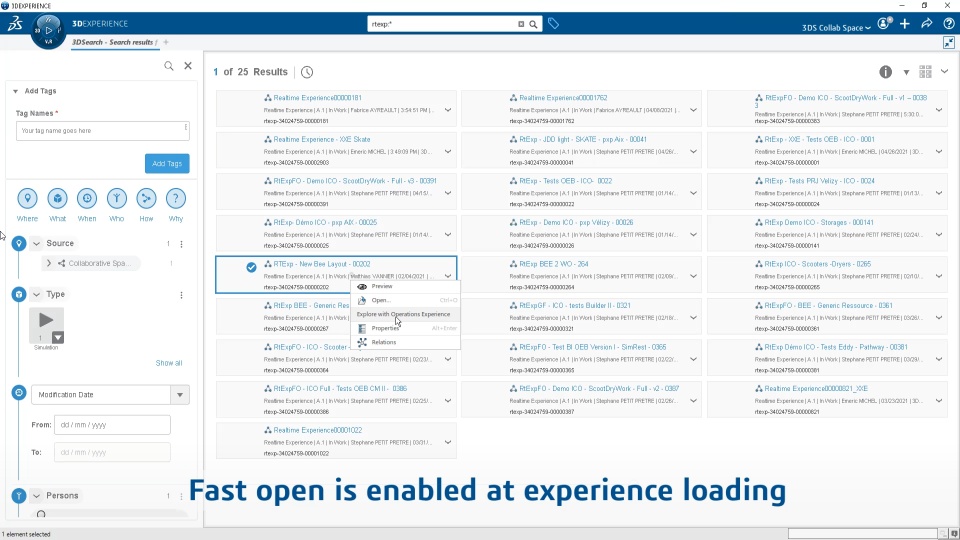Select the Who tag filter icon

coord(116,198)
